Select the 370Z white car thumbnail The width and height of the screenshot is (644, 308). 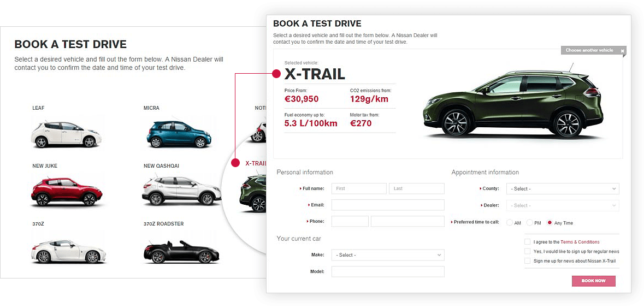(x=68, y=251)
